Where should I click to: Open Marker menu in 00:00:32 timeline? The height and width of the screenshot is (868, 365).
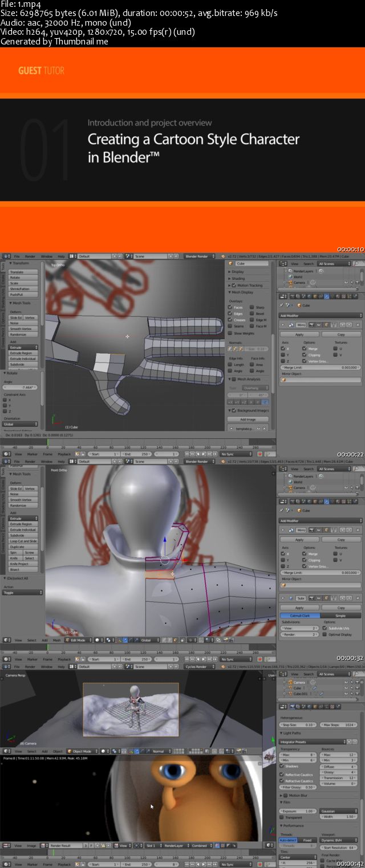tap(31, 659)
